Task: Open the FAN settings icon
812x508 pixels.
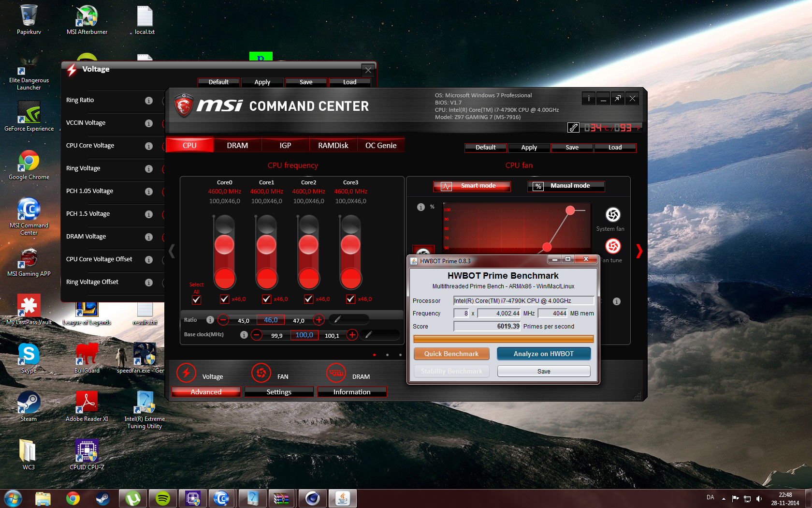Action: tap(261, 373)
